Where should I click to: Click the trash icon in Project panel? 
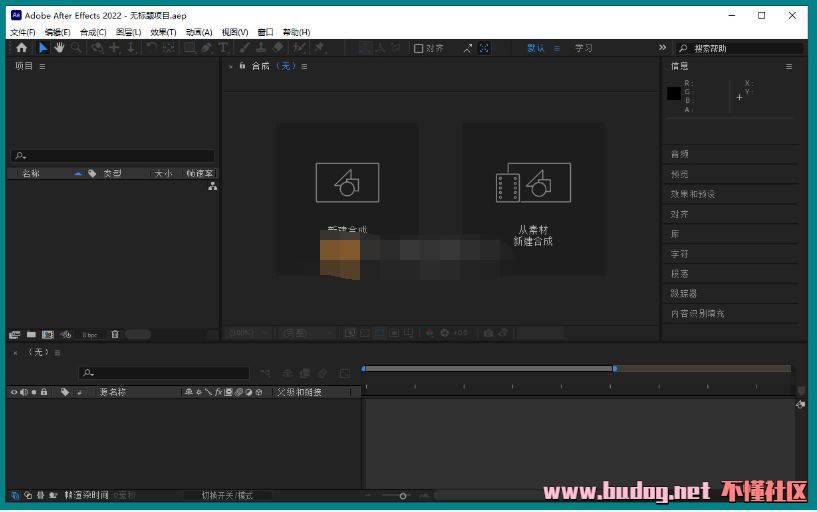pyautogui.click(x=115, y=334)
